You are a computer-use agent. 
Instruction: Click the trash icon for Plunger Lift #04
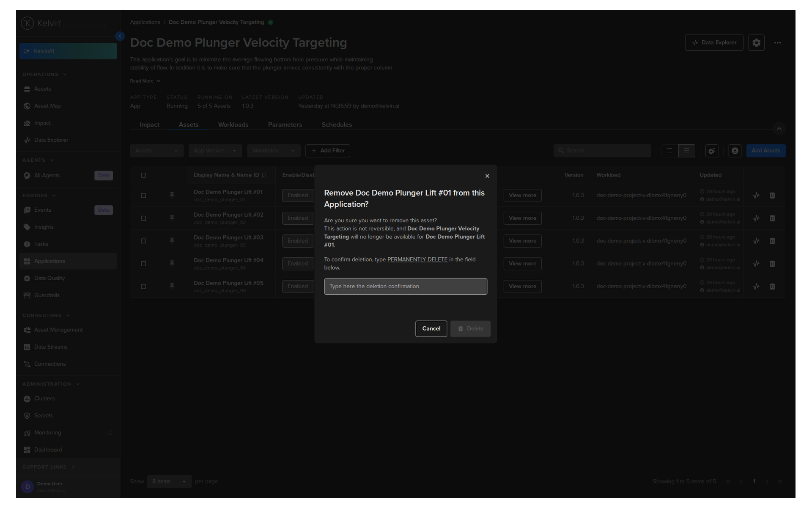tap(772, 264)
